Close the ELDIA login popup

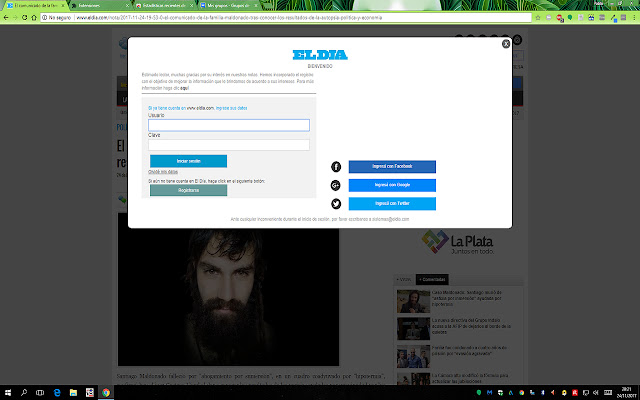coord(506,44)
